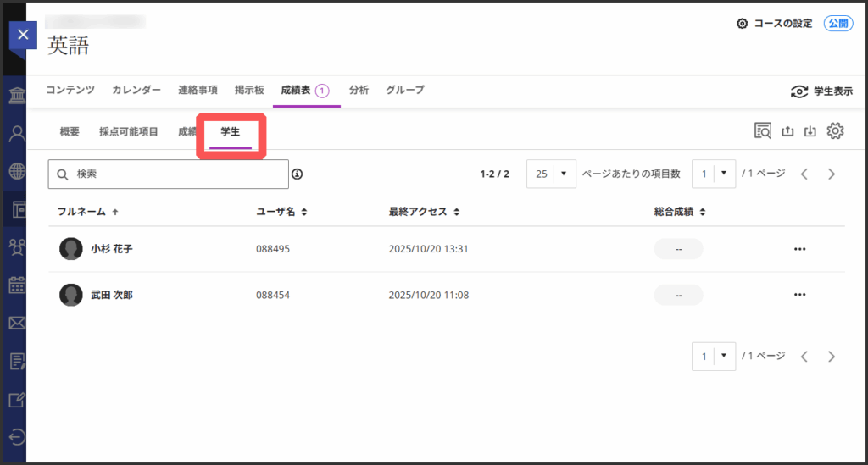Expand the 25 items-per-page dropdown
Screen dimensions: 868x465
[x=551, y=174]
